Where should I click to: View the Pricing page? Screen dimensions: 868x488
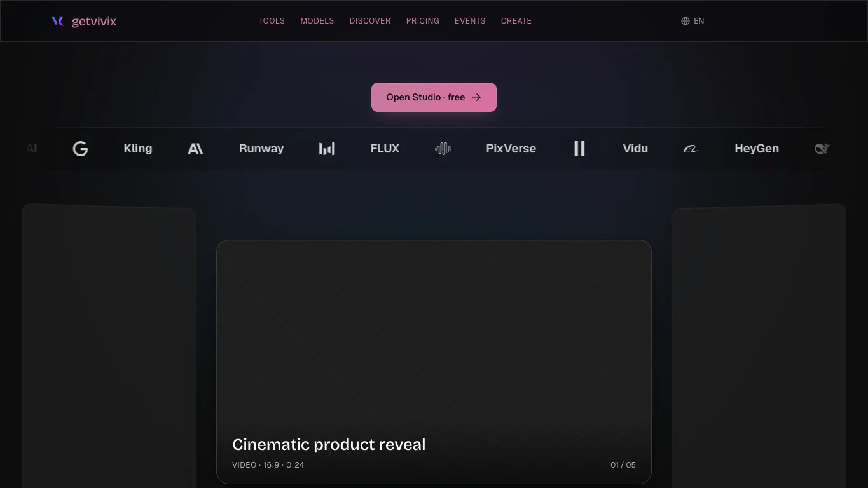pos(423,21)
